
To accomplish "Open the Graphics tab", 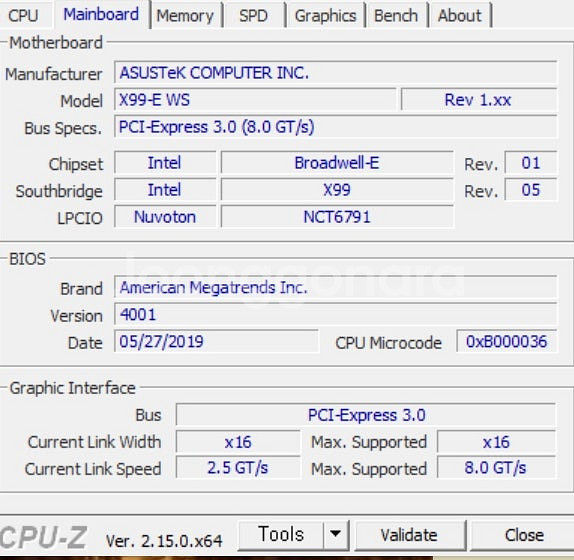I will tap(325, 16).
